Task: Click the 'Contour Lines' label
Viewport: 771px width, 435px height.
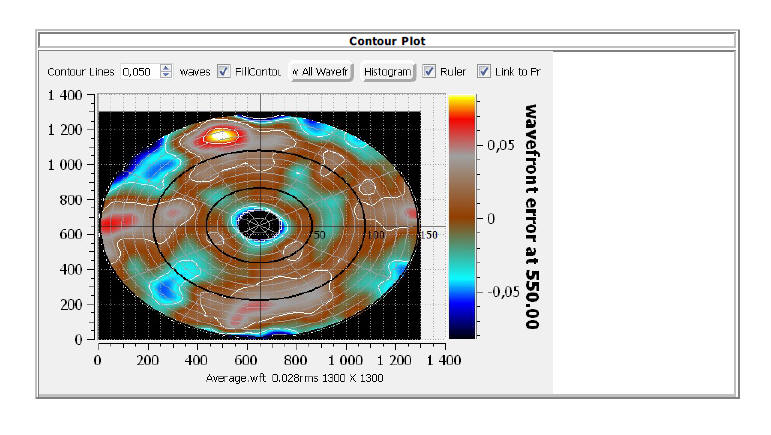Action: 81,72
